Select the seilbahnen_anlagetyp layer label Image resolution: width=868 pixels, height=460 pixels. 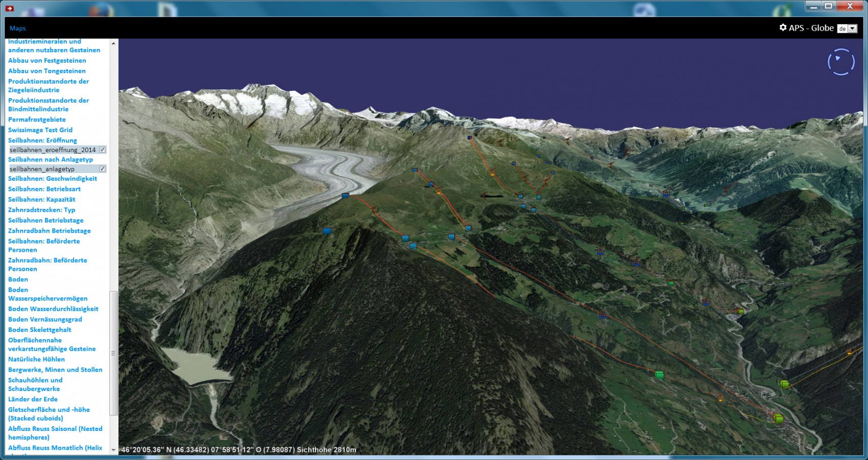[x=42, y=168]
